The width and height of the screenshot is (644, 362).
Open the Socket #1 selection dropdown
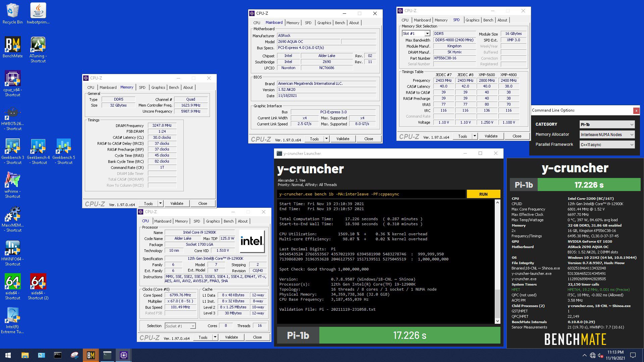(x=180, y=326)
